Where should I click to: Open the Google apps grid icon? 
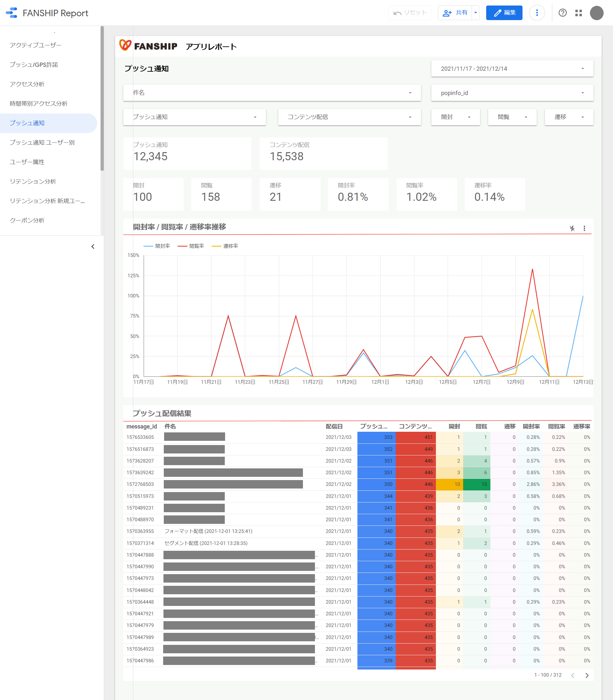point(578,13)
